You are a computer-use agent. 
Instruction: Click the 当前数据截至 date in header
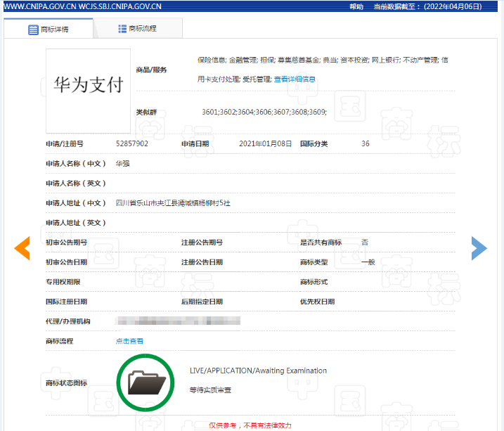(427, 6)
